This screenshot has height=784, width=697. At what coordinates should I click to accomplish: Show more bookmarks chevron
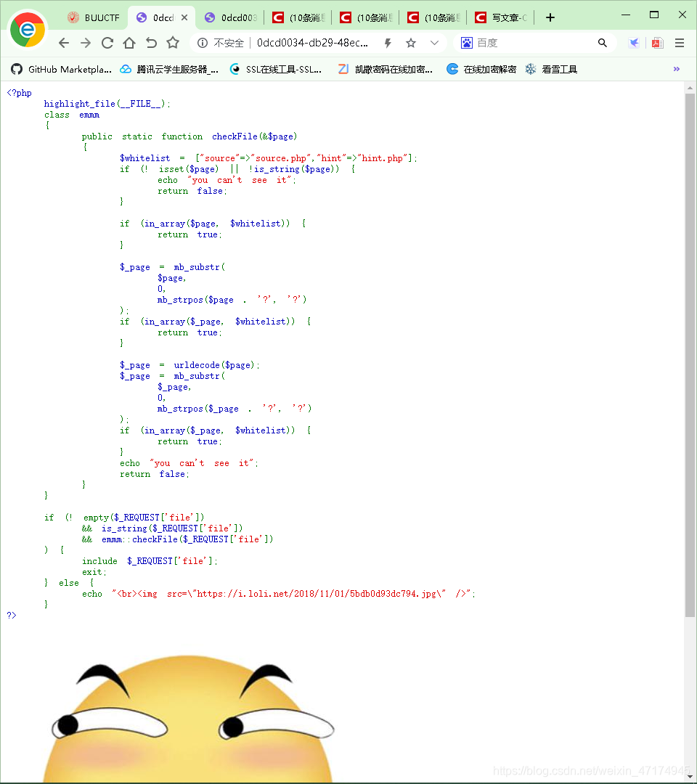tap(677, 69)
